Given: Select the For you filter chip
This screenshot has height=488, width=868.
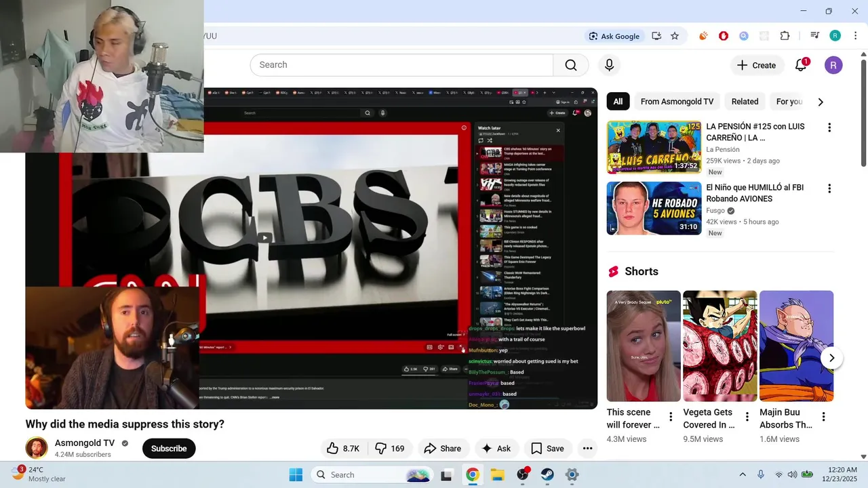Looking at the screenshot, I should tap(789, 102).
